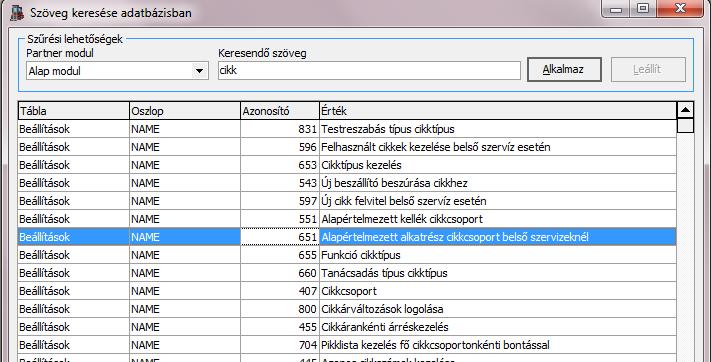711x362 pixels.
Task: Select row Funkció cikktípus
Action: click(347, 255)
